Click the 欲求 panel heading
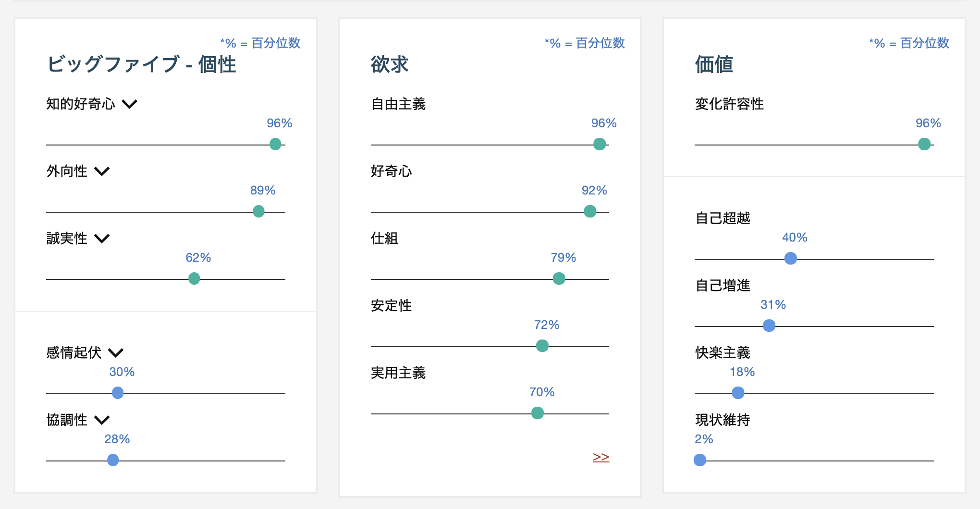This screenshot has width=980, height=509. (389, 64)
